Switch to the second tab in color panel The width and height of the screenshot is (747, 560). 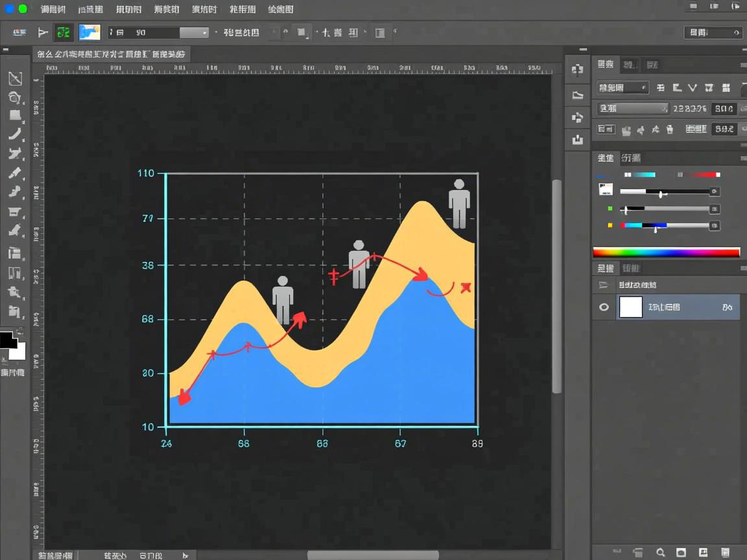coord(630,157)
